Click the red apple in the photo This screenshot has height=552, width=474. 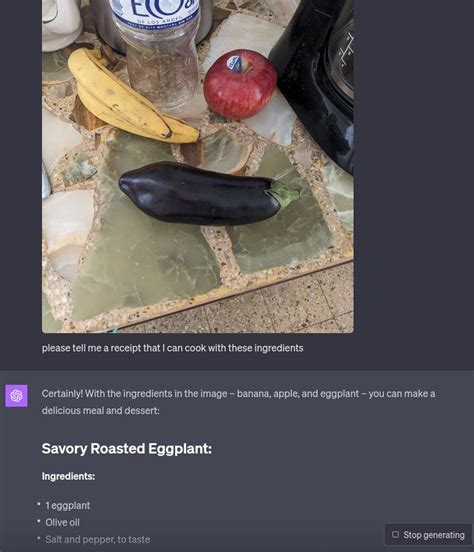pos(240,84)
